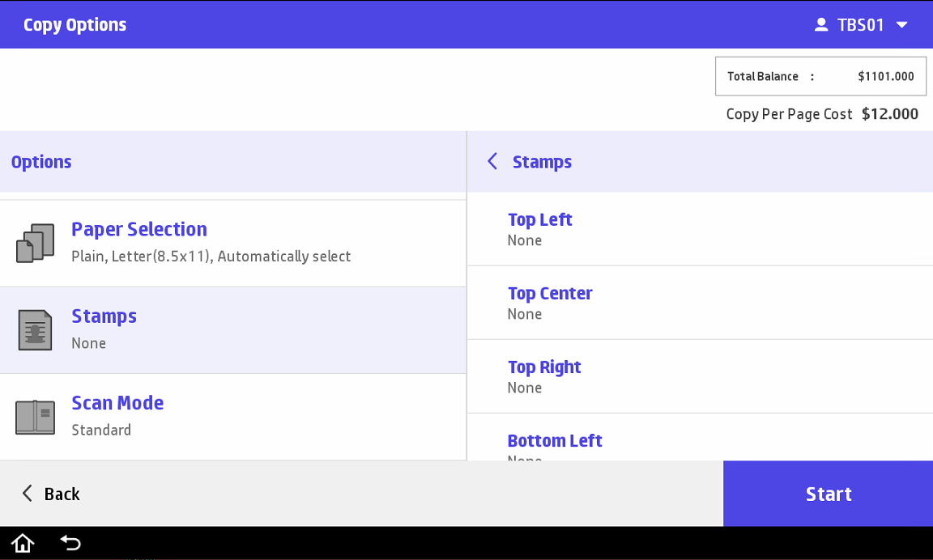This screenshot has height=560, width=933.
Task: Click the user profile icon beside TBS01
Action: pyautogui.click(x=821, y=25)
